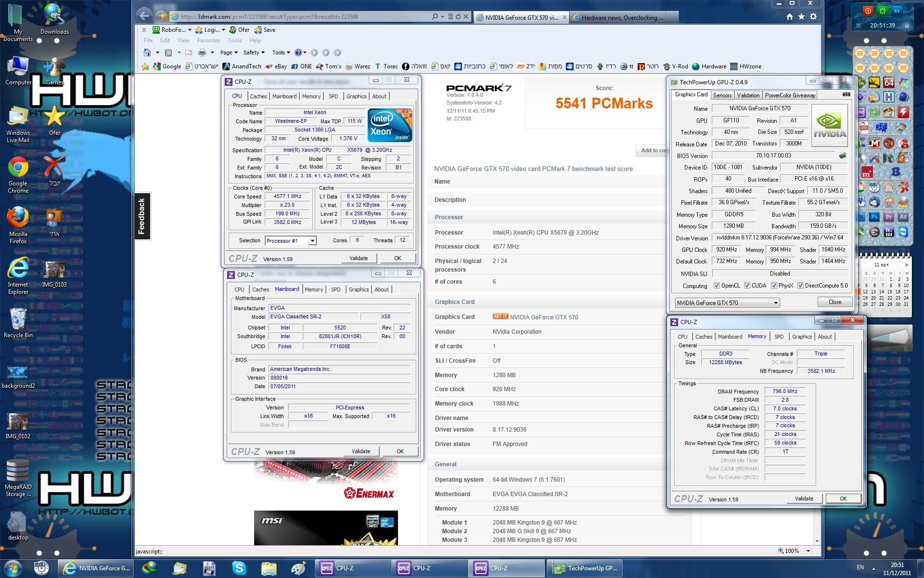The height and width of the screenshot is (578, 924).
Task: Open the red Flash icon in dock
Action: (903, 113)
